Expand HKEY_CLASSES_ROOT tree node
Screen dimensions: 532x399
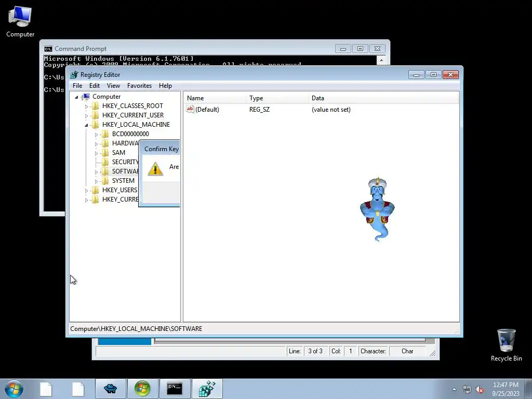[87, 106]
